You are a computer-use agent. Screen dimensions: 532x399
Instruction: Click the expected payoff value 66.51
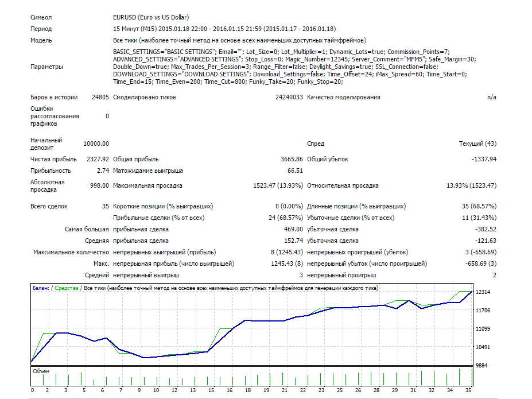(295, 171)
